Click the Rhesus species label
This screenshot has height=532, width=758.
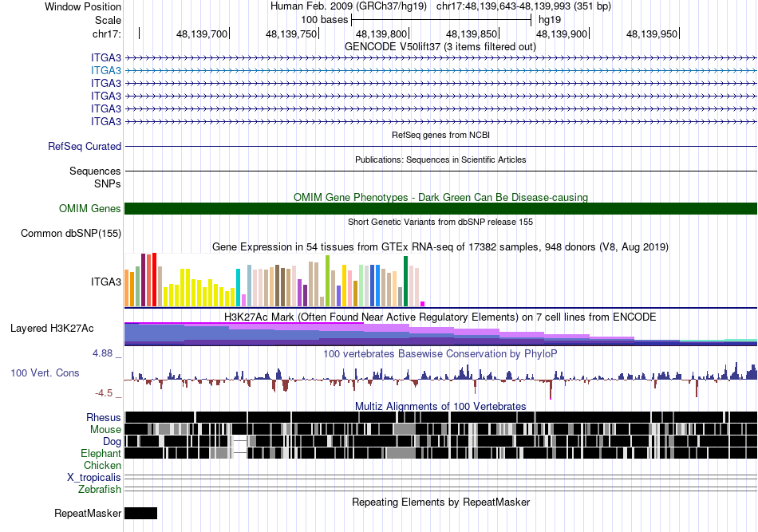[104, 417]
